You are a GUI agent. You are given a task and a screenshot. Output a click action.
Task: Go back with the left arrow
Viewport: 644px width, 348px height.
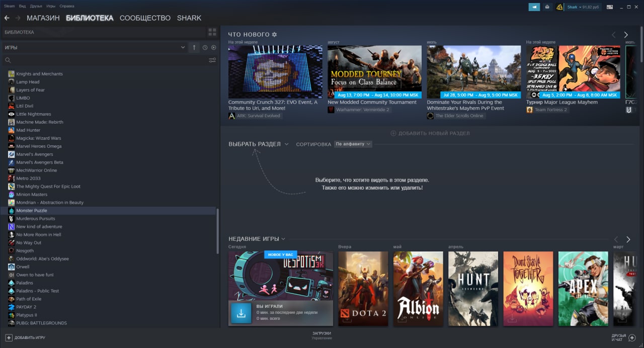tap(7, 18)
